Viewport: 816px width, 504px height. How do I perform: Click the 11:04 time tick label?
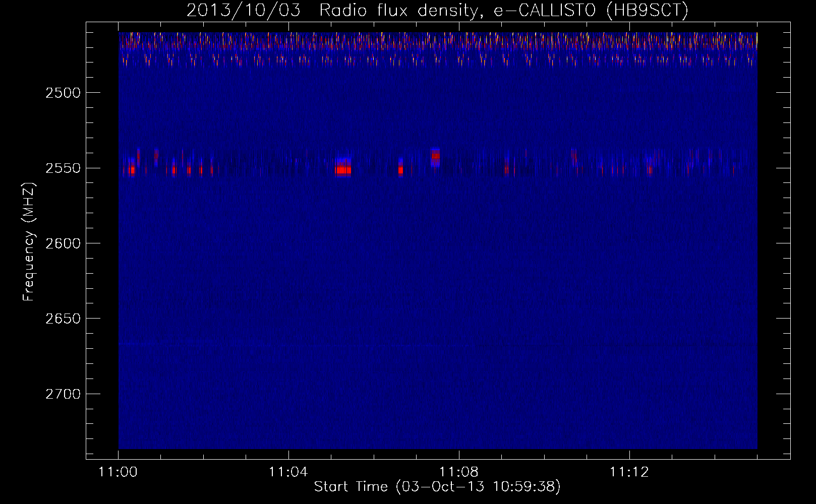pyautogui.click(x=288, y=472)
